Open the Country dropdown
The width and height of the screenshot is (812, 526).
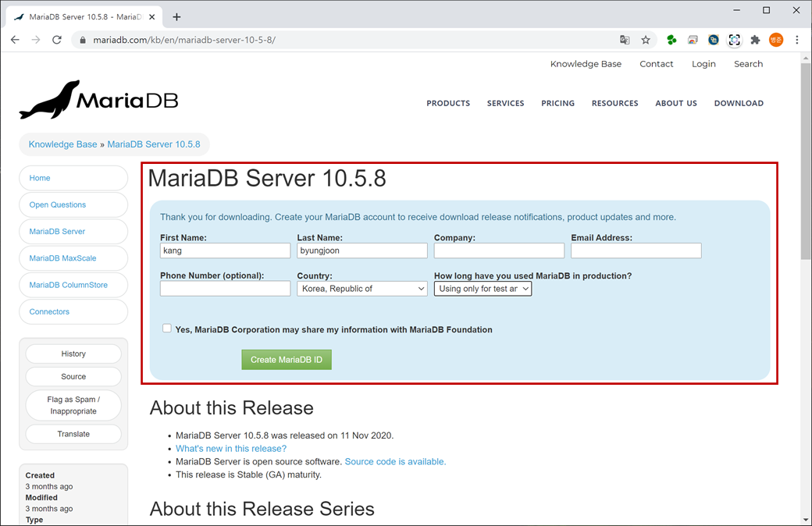click(362, 289)
